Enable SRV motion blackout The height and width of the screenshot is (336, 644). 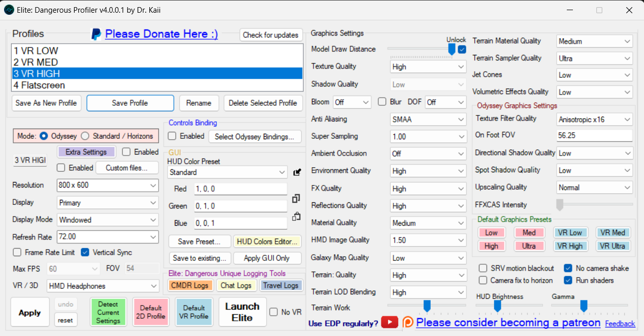483,268
